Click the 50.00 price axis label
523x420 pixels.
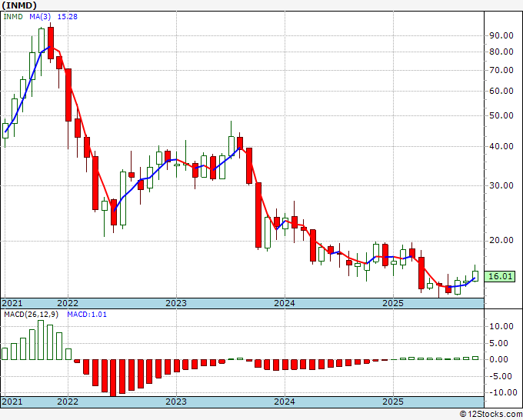tap(501, 115)
